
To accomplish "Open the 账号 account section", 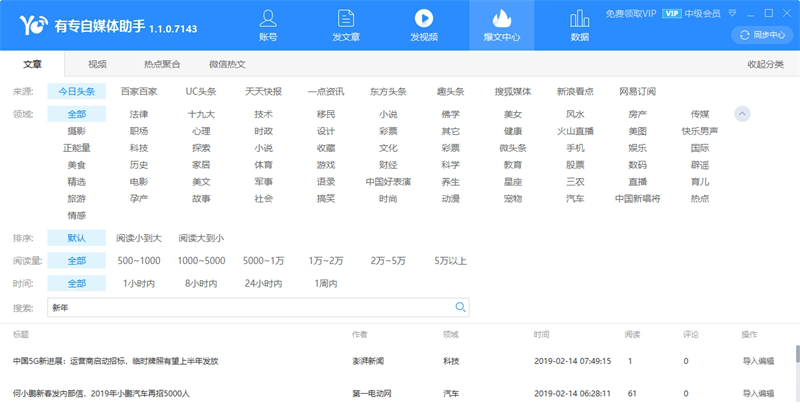I will coord(268,25).
